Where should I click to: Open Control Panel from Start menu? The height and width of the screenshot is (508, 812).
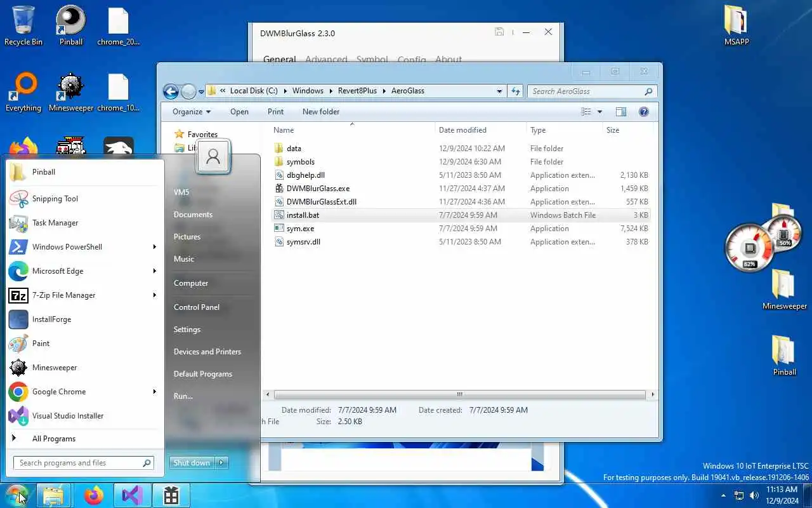click(x=197, y=307)
